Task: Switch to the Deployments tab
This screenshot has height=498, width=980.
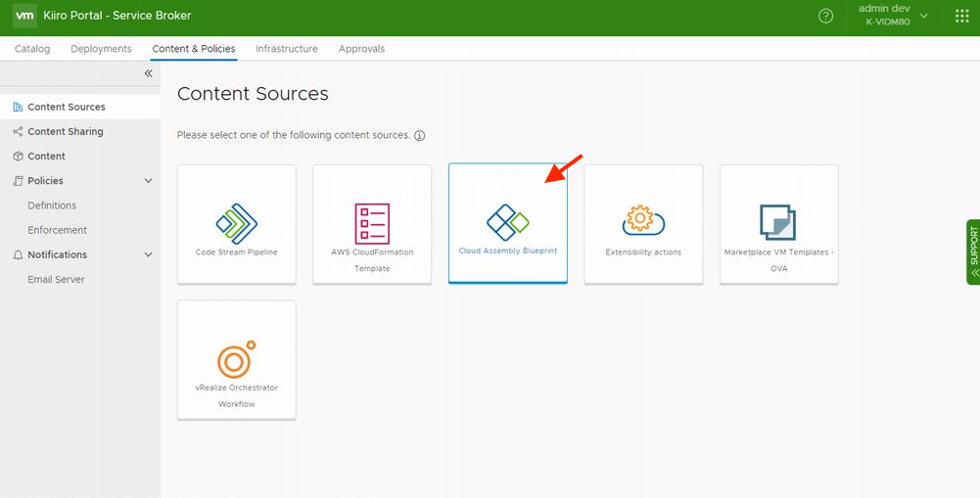Action: pos(101,49)
